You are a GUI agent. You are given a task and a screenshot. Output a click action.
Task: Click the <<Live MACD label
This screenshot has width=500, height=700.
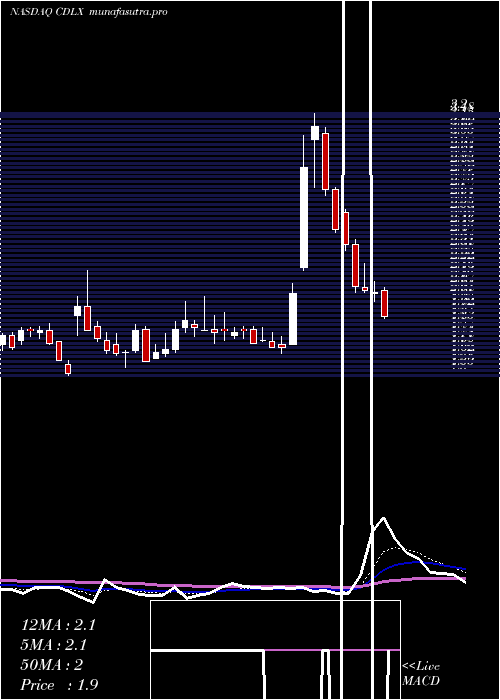click(x=421, y=674)
